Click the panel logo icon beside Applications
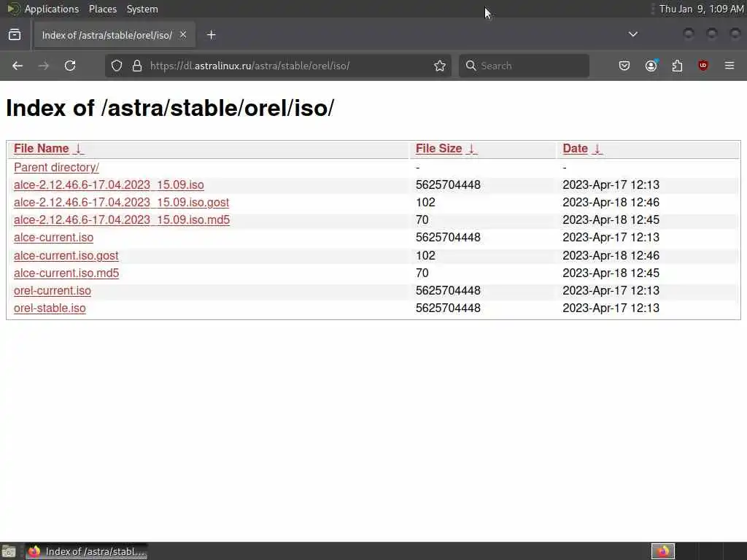Viewport: 747px width, 560px height. [x=13, y=9]
